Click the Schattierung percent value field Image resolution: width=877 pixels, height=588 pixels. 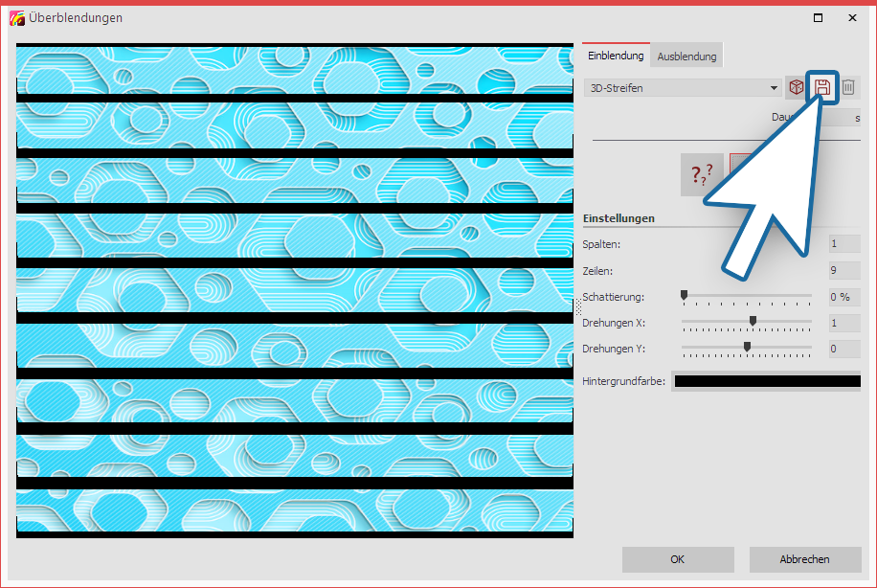click(x=844, y=297)
